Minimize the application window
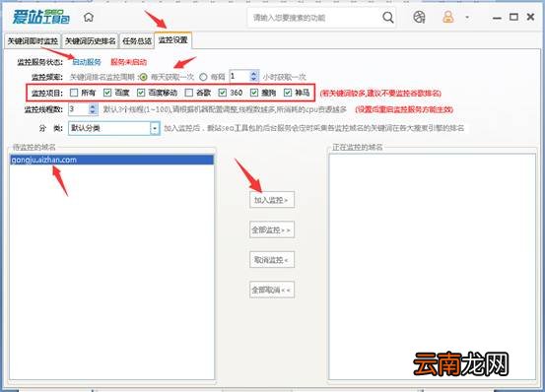Viewport: 545px width, 392px height. coord(497,18)
